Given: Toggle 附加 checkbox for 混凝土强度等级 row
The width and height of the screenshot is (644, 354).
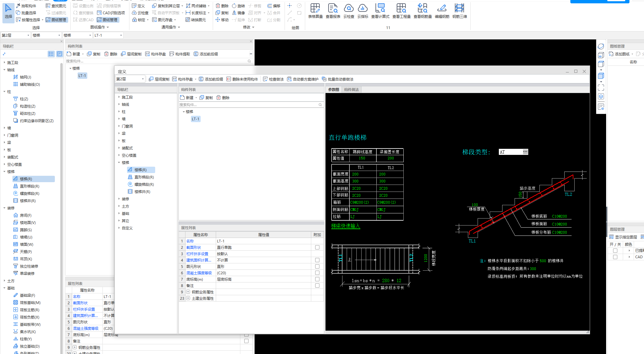Looking at the screenshot, I should tap(317, 273).
